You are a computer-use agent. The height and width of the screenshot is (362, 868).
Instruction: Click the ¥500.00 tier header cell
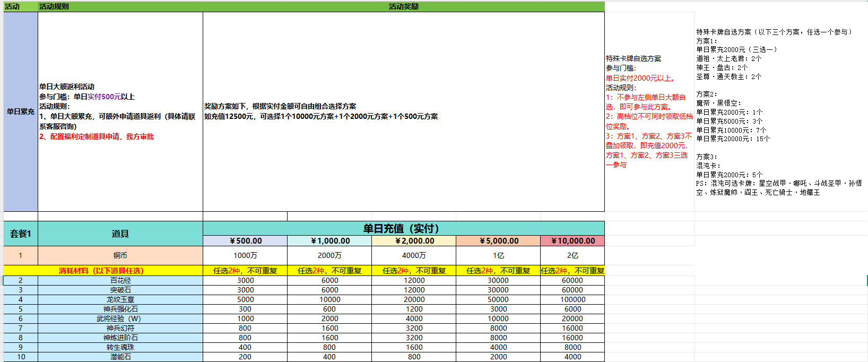pyautogui.click(x=245, y=241)
